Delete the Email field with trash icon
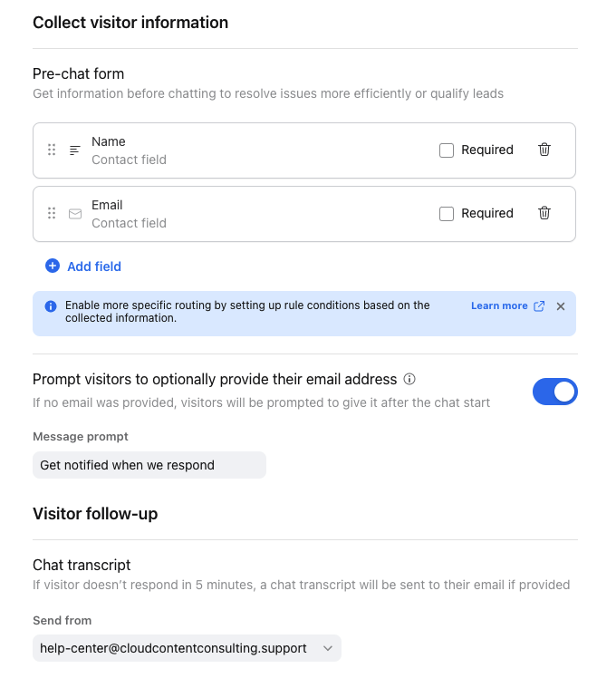 (544, 213)
